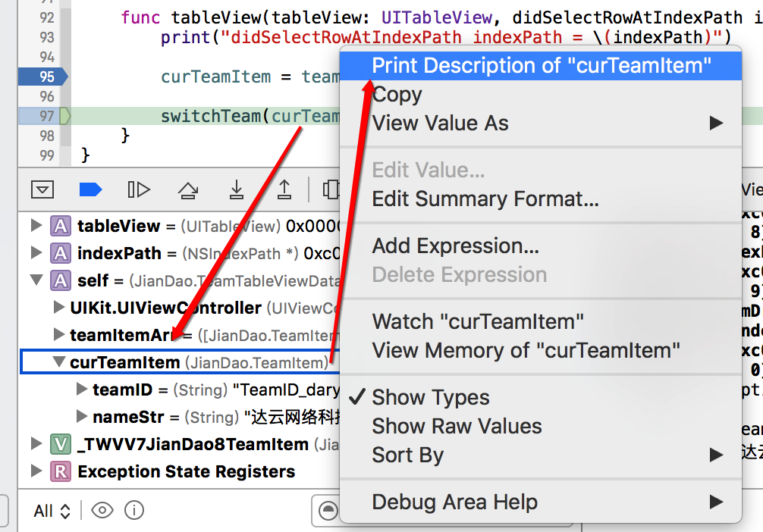Image resolution: width=763 pixels, height=532 pixels.
Task: Click line number 93 in gutter
Action: pyautogui.click(x=47, y=37)
